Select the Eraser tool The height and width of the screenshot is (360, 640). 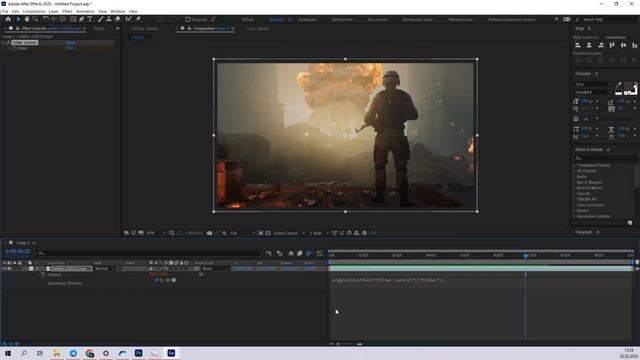tap(118, 19)
